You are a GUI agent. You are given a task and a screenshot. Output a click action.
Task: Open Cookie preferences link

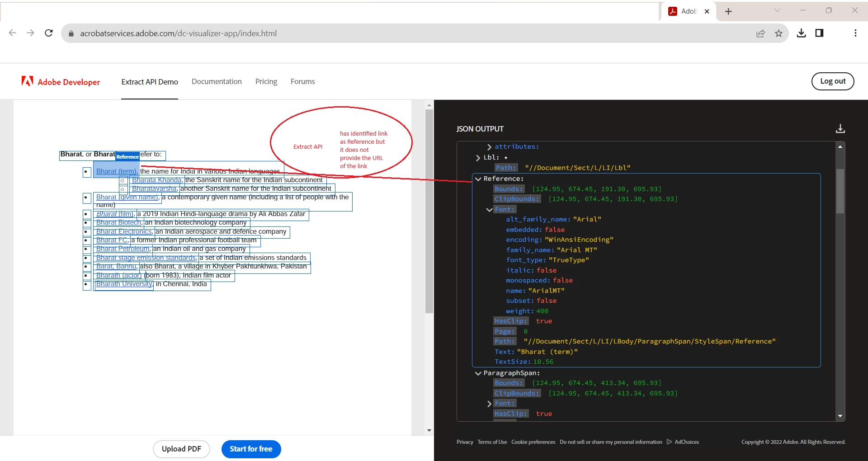click(x=533, y=442)
